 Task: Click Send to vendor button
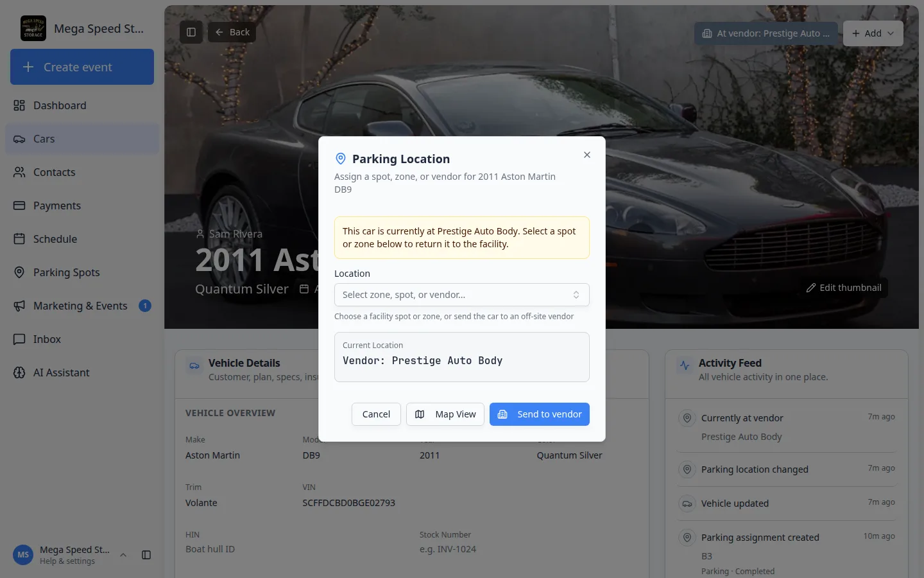pyautogui.click(x=540, y=414)
